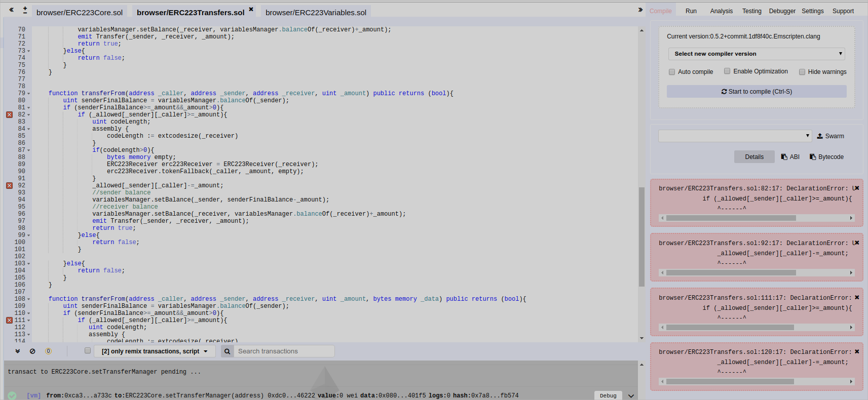Open Select new compiler version dropdown
Image resolution: width=868 pixels, height=400 pixels.
757,54
